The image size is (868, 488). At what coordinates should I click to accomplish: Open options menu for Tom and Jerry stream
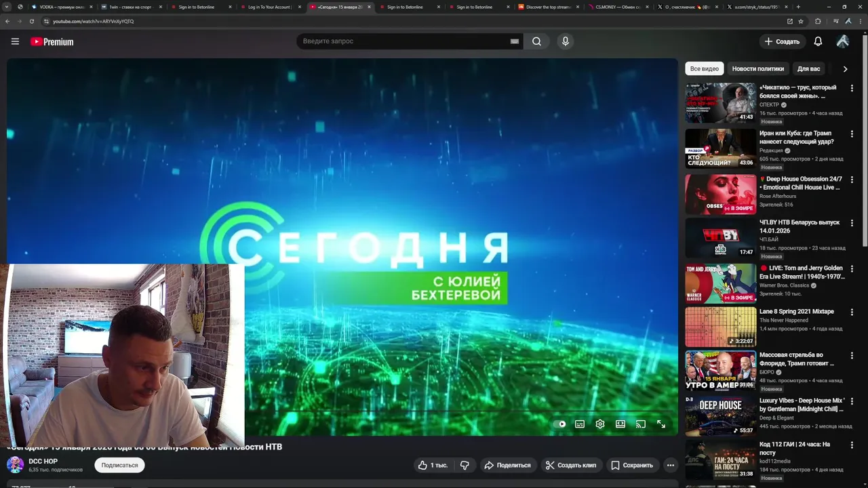852,268
